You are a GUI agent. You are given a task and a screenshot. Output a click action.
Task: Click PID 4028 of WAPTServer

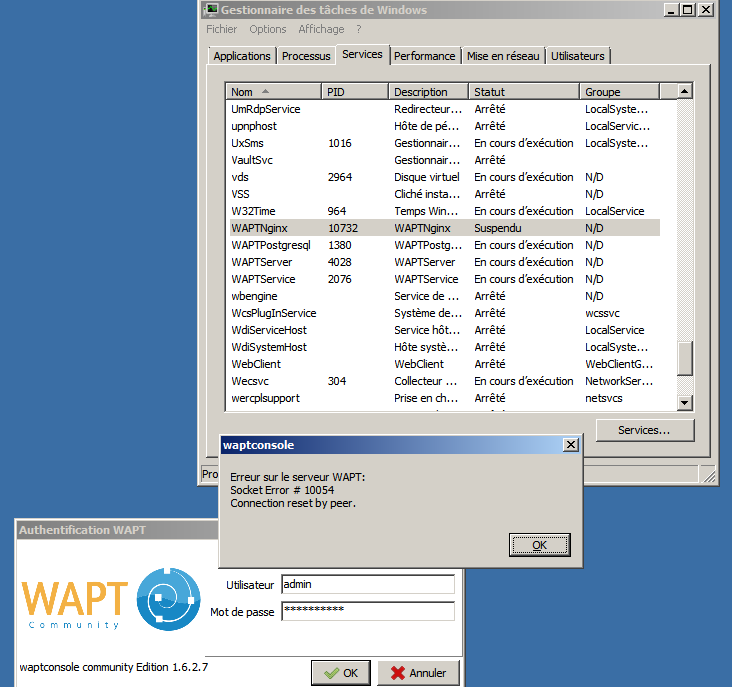pyautogui.click(x=339, y=262)
